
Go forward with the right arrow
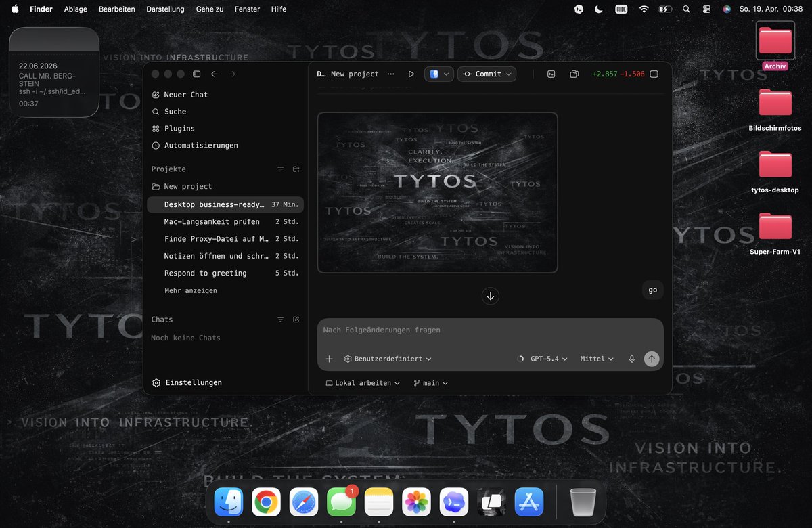tap(232, 74)
